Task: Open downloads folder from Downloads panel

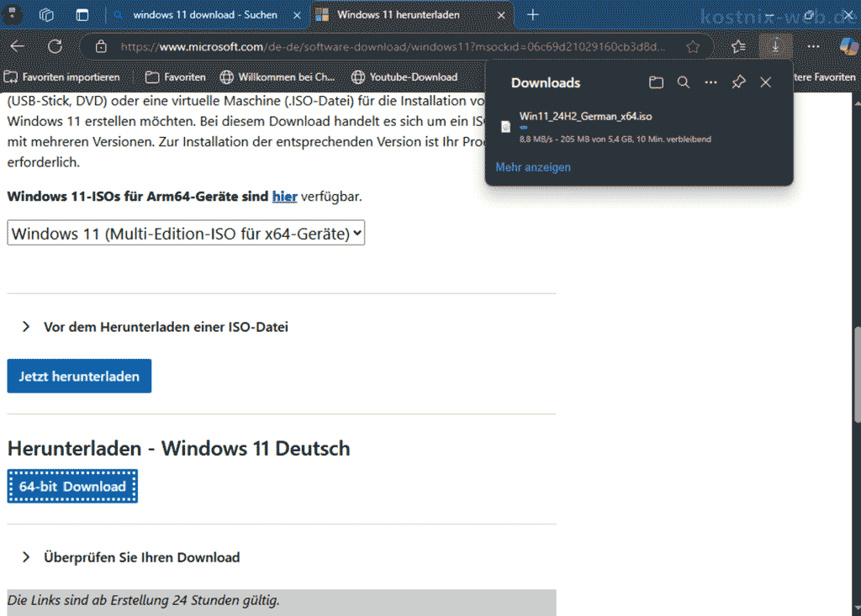Action: [x=656, y=82]
